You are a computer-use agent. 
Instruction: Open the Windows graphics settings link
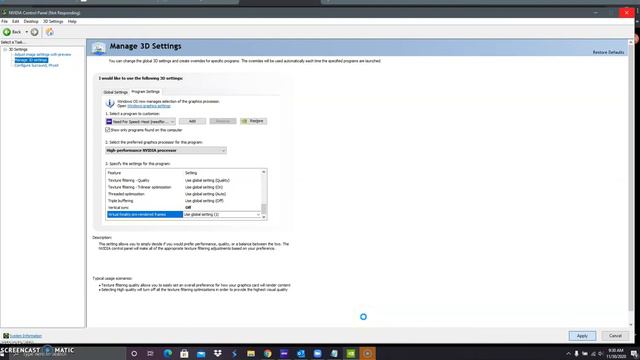tap(149, 106)
